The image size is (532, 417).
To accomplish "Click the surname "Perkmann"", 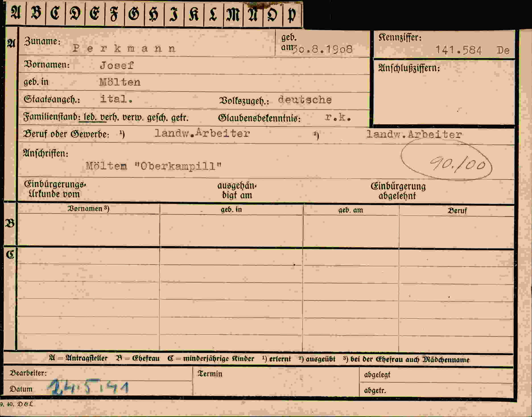I will pos(124,49).
